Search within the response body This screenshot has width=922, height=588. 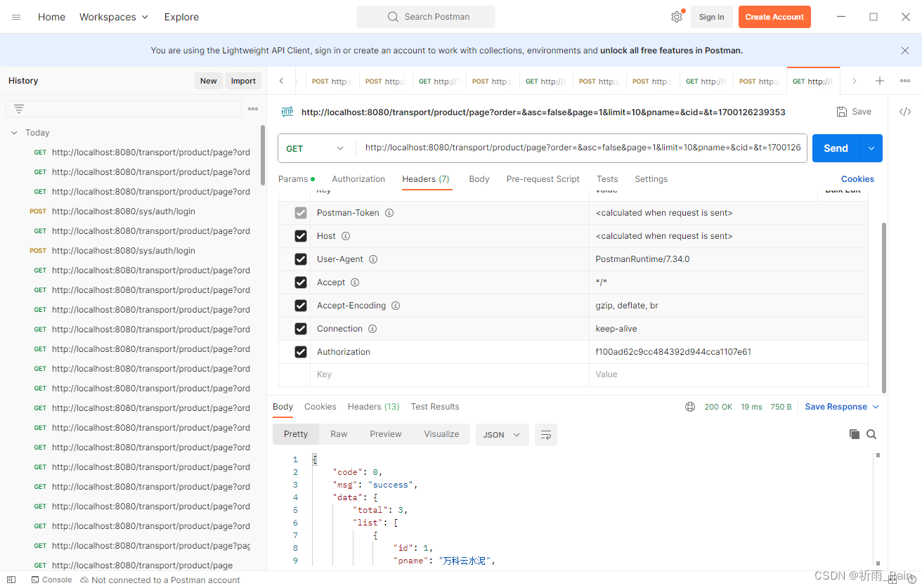pyautogui.click(x=871, y=434)
